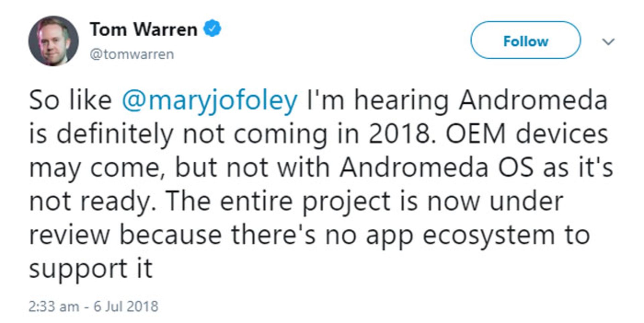Click the final words "support it"
The height and width of the screenshot is (323, 644).
[91, 269]
